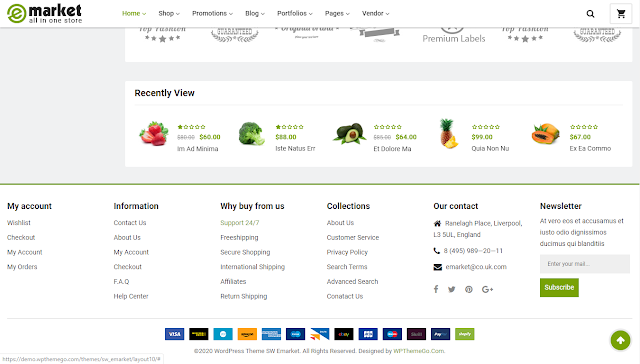Click the phone icon in contact
This screenshot has height=364, width=640.
point(436,251)
